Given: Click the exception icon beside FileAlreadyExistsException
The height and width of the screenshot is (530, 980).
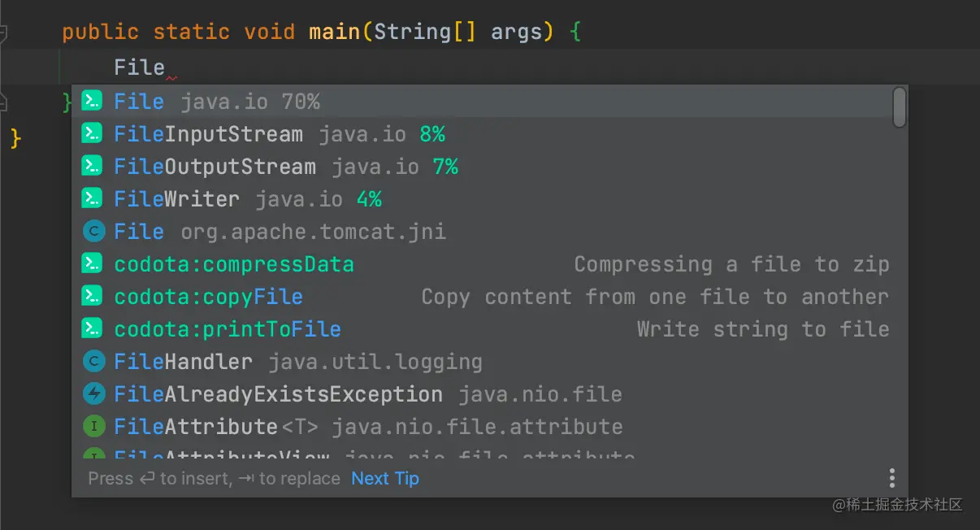Looking at the screenshot, I should 94,394.
